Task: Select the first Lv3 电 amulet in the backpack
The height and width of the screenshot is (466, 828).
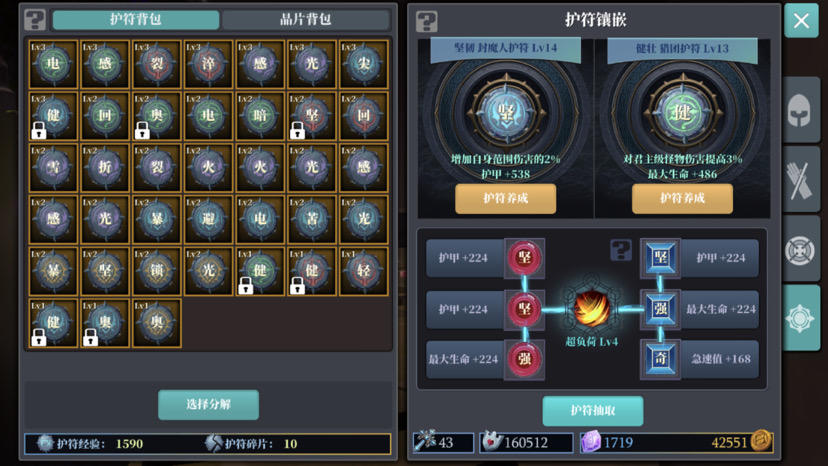Action: [x=53, y=64]
